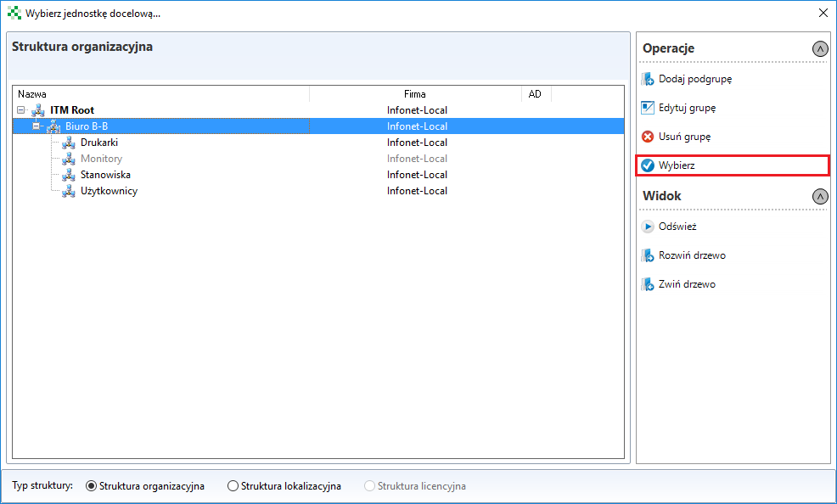The image size is (837, 504).
Task: Click the Drukarki group icon in tree
Action: (x=69, y=143)
